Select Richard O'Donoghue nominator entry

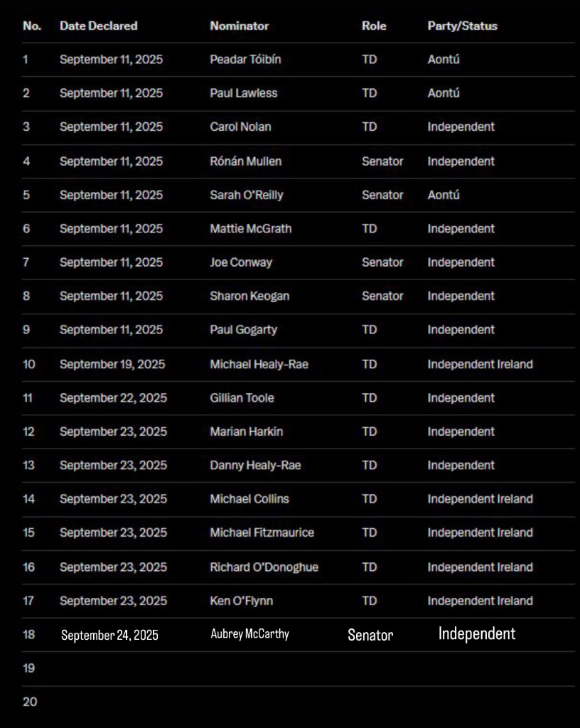click(264, 567)
